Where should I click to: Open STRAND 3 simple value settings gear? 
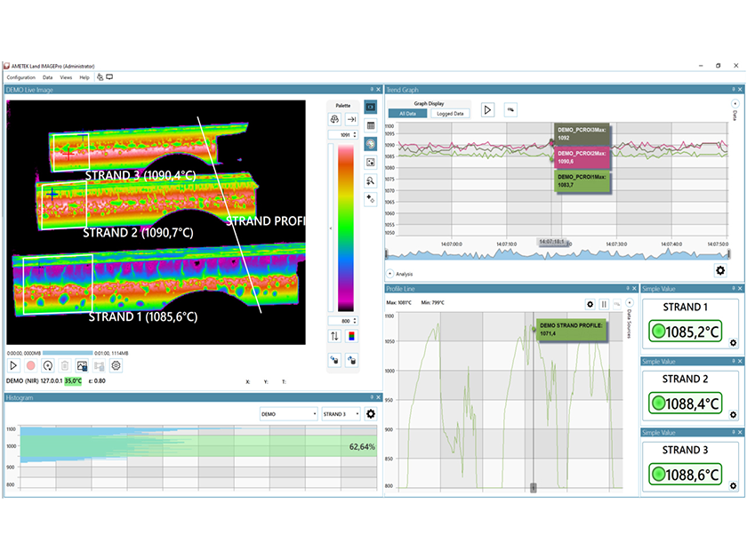pos(733,485)
